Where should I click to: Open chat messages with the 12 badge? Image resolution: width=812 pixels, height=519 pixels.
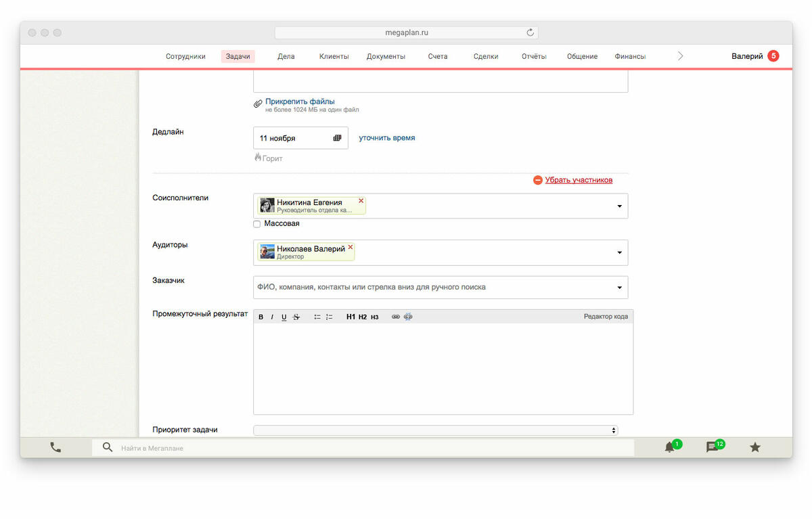[x=712, y=447]
